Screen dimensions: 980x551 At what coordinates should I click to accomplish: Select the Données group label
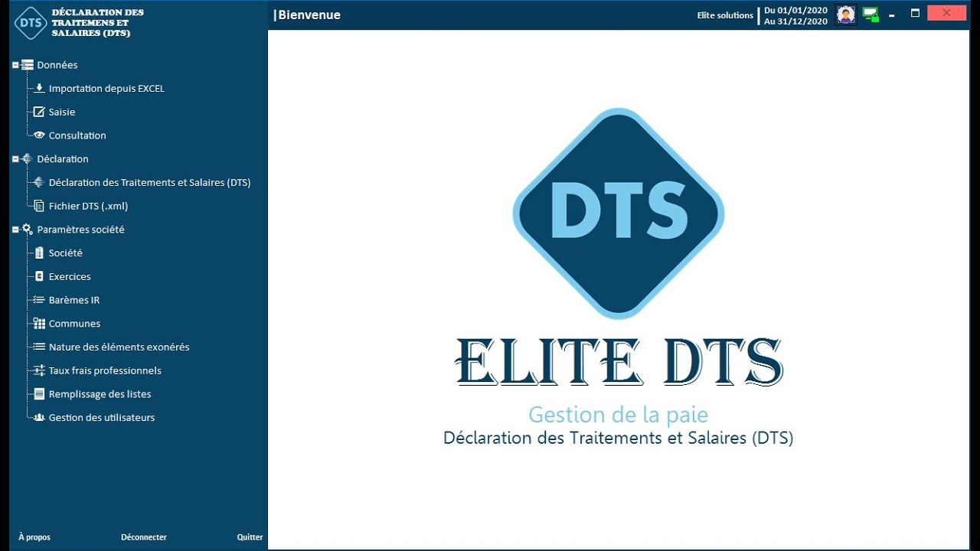57,65
